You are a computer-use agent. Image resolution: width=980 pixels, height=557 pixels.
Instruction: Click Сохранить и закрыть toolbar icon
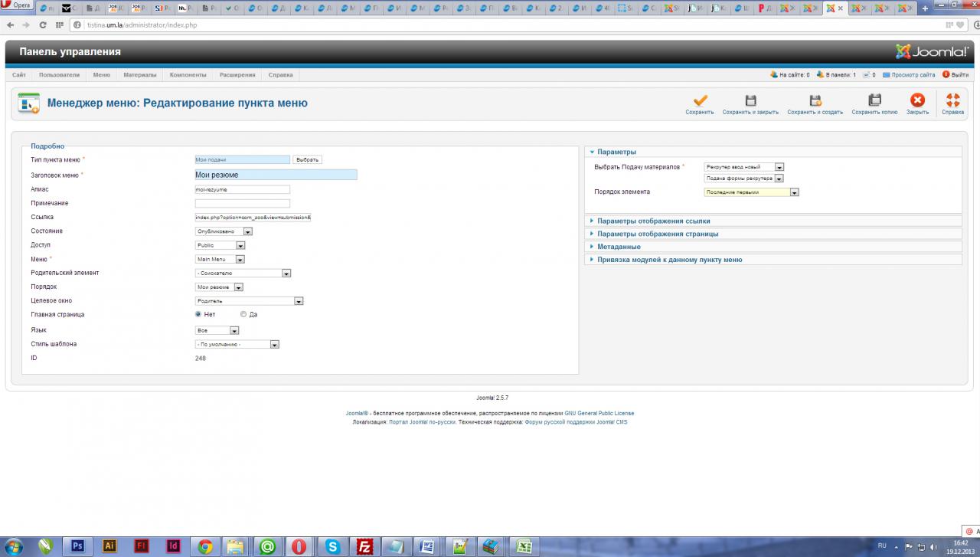coord(750,100)
